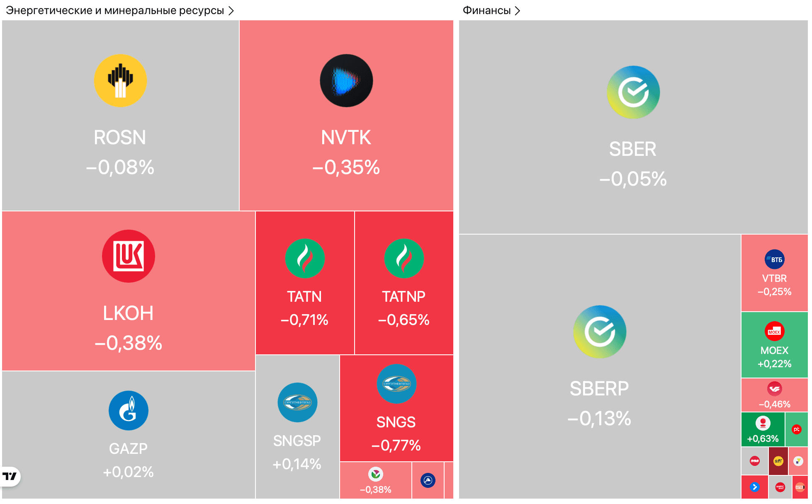Click the SBER −0,05% ticker label
Image resolution: width=812 pixels, height=504 pixels.
click(633, 164)
